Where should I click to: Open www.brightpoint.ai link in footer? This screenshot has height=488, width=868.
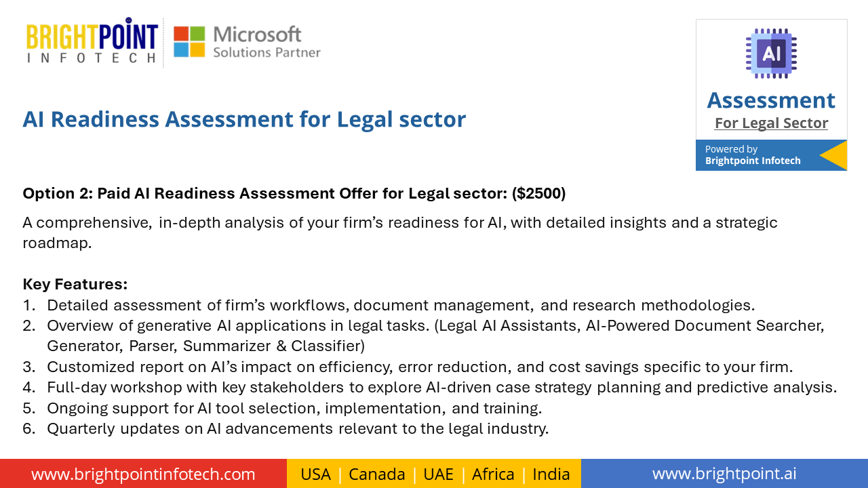[x=724, y=474]
